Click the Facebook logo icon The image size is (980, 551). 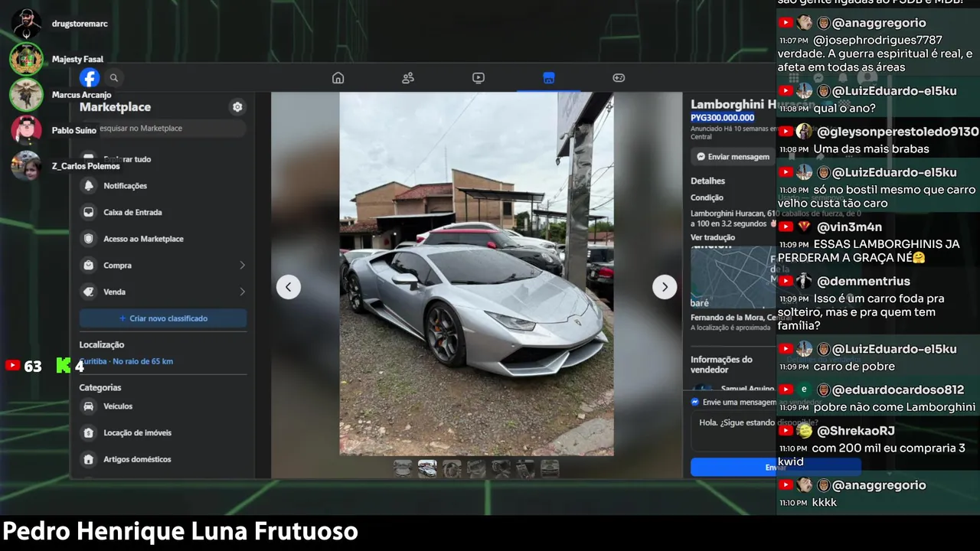[90, 77]
